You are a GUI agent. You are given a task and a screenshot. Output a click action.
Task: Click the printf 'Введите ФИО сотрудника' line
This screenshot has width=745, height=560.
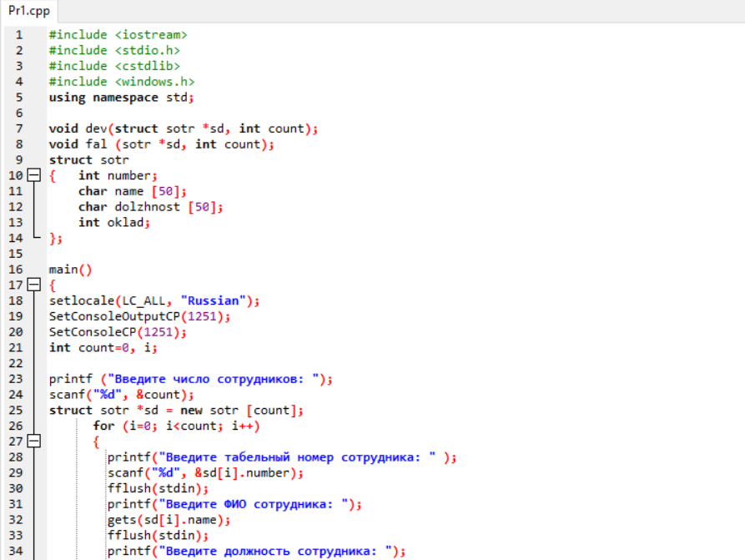234,504
